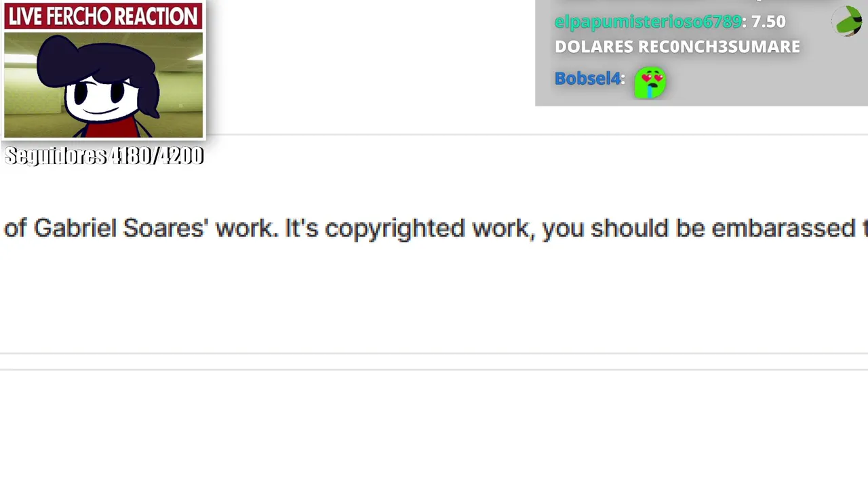Click the word copyrighted in the comment
The width and height of the screenshot is (868, 488).
pos(394,229)
